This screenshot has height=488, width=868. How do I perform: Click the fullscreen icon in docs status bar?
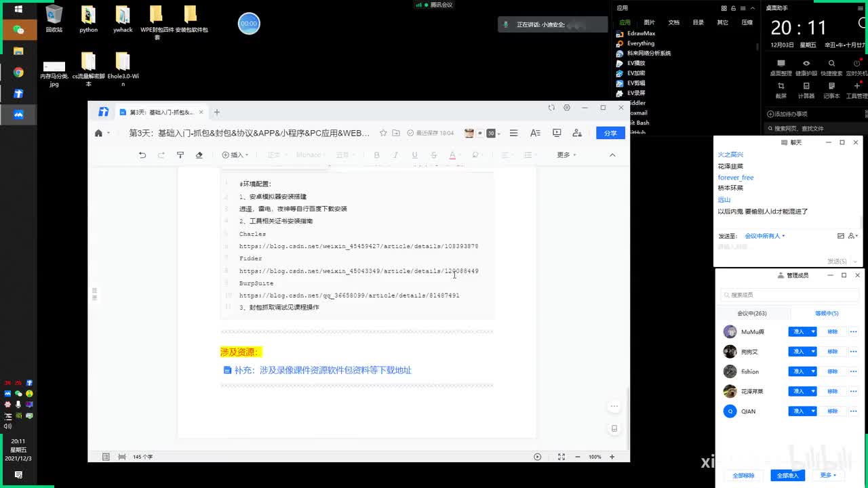click(561, 457)
